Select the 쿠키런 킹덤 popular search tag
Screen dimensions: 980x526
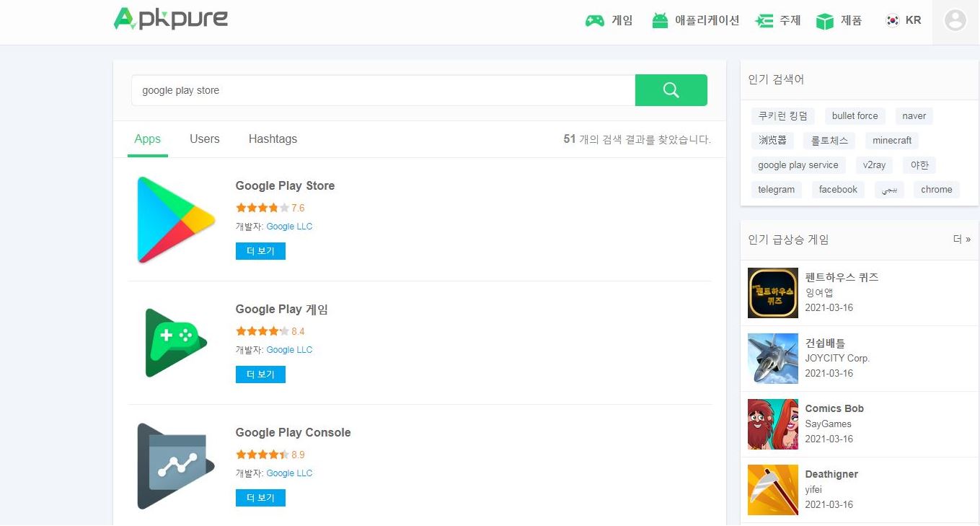[783, 115]
